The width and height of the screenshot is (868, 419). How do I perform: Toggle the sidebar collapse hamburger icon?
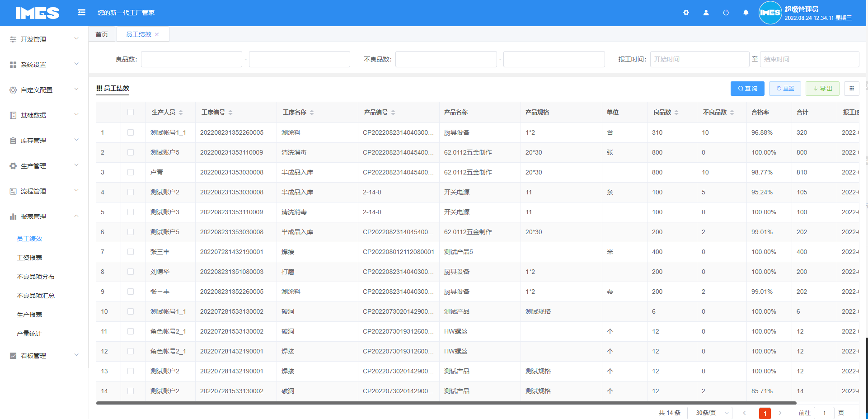81,12
